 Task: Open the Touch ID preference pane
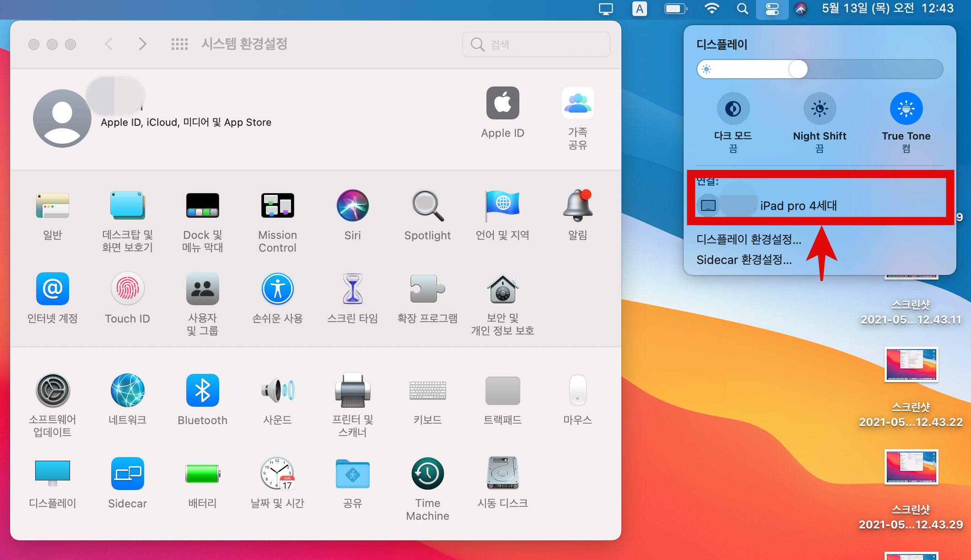[127, 289]
